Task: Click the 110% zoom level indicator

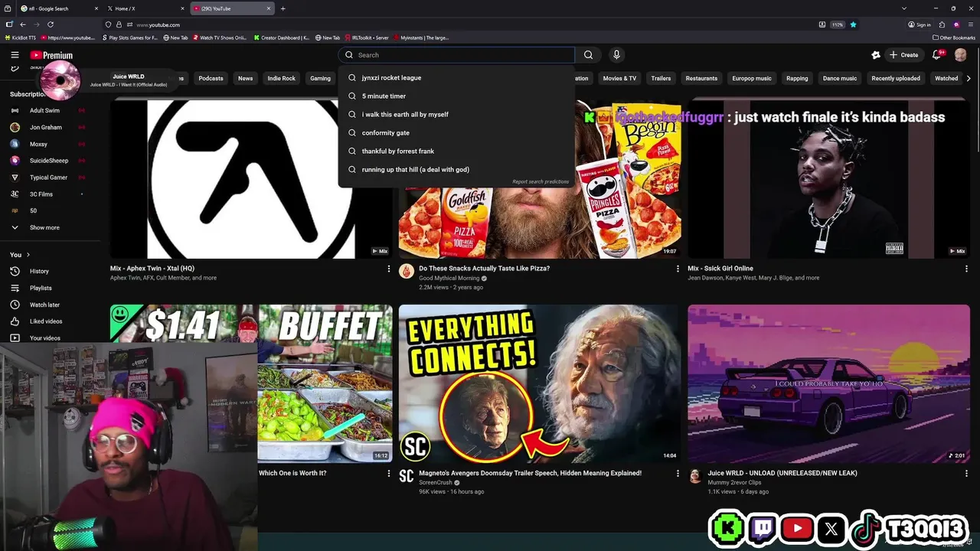Action: point(838,24)
